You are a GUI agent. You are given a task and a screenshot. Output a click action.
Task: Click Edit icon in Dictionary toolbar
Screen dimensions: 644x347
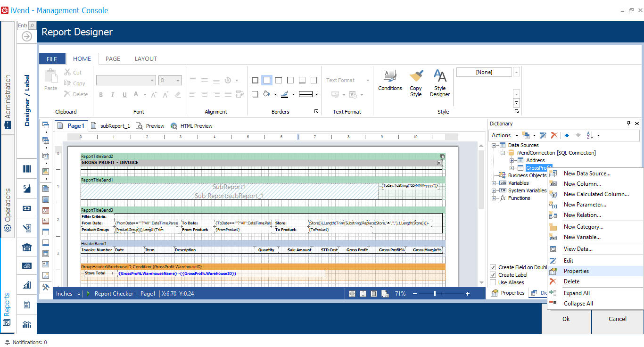point(543,135)
